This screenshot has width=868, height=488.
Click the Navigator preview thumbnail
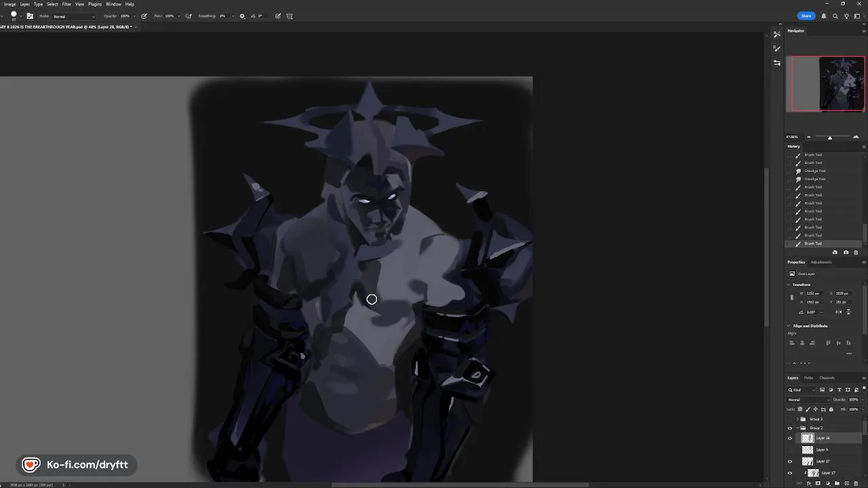click(x=825, y=84)
